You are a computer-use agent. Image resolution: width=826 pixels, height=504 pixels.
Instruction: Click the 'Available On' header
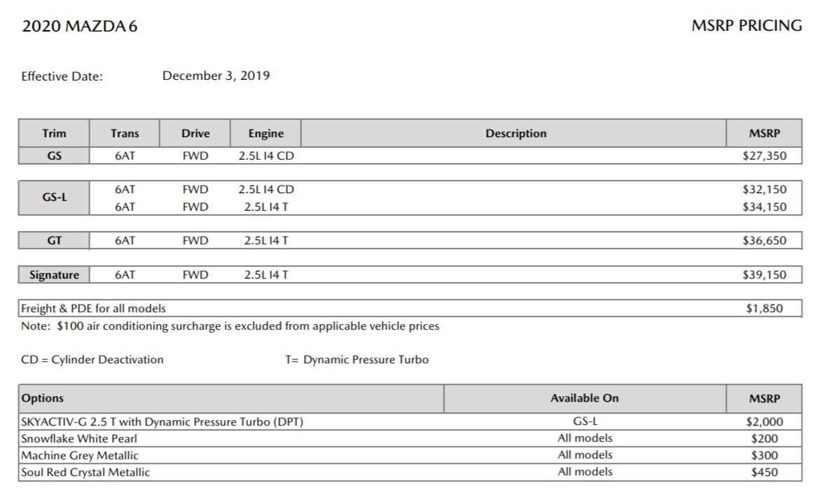tap(585, 398)
